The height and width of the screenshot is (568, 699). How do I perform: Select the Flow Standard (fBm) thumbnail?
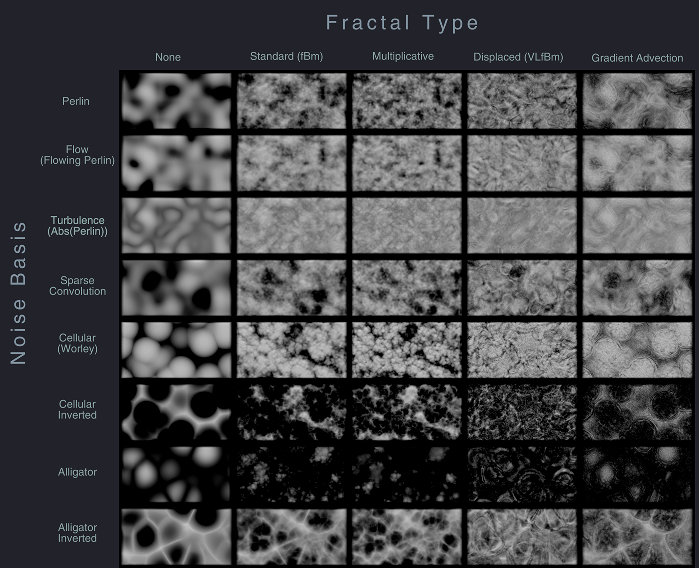tap(292, 164)
